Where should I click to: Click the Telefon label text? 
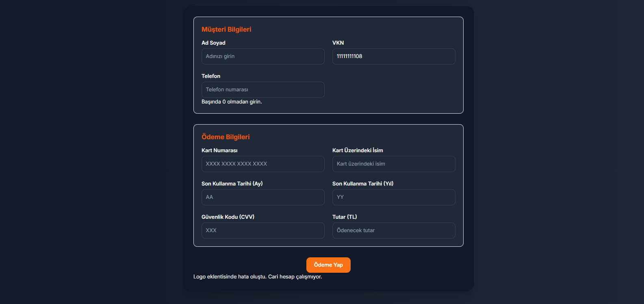pos(211,76)
